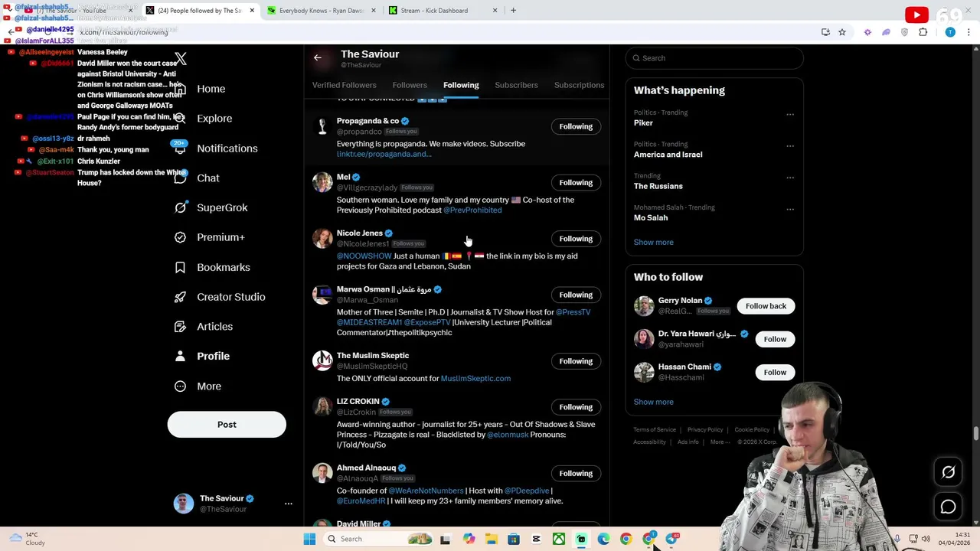Open linktr.ee/propaganda.and link
The height and width of the screenshot is (551, 980).
[x=384, y=154]
